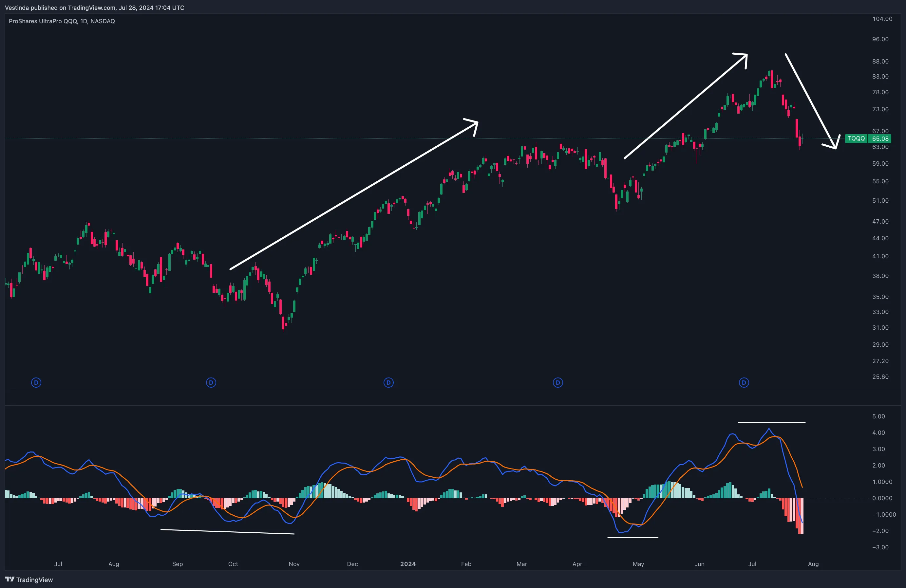Expand the NASDAQ exchange label in legend
Screen dimensions: 906x588
103,22
